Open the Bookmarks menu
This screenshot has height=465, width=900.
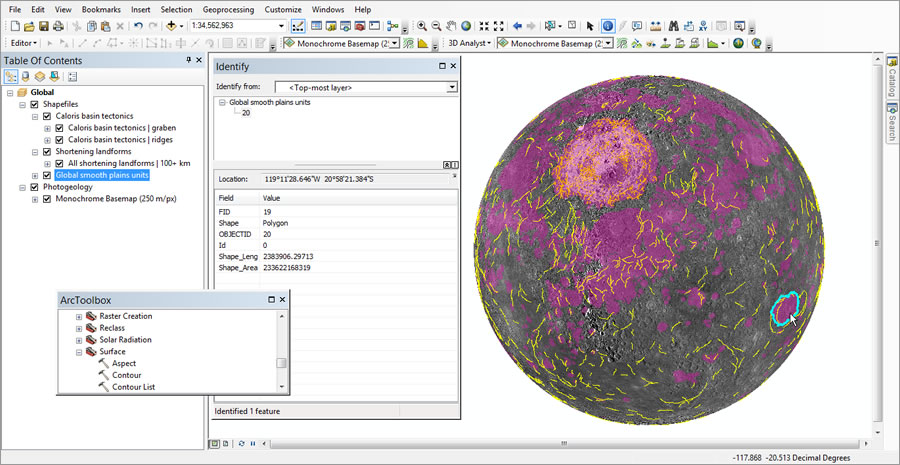click(x=101, y=9)
